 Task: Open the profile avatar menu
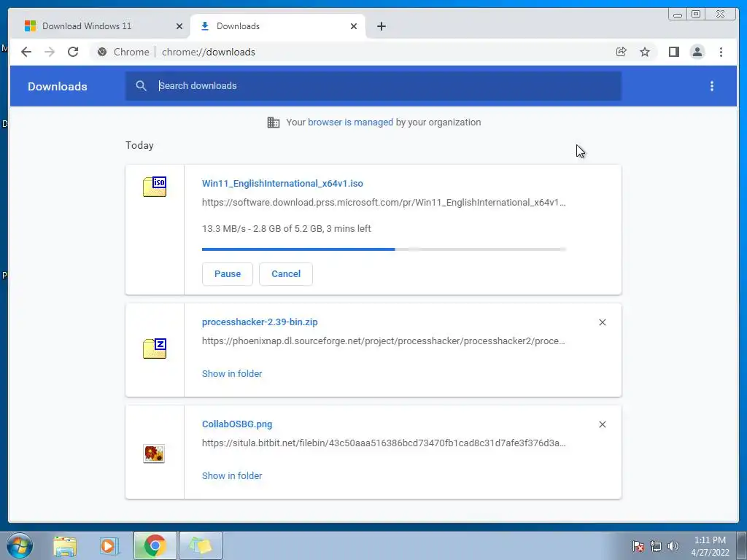[697, 52]
